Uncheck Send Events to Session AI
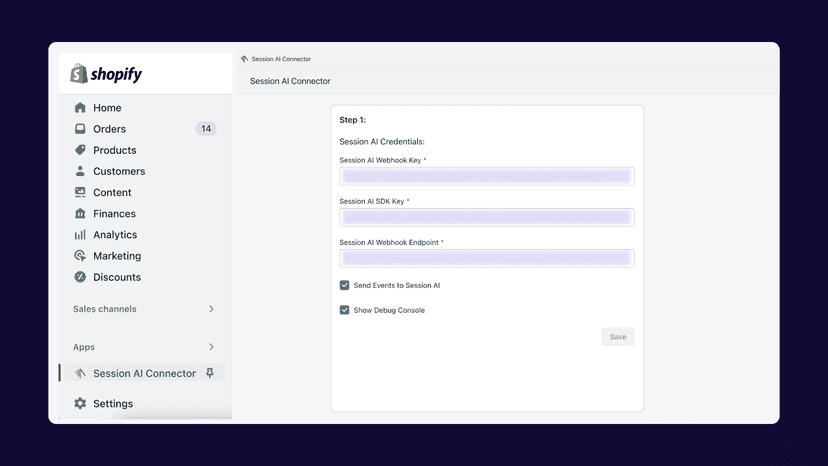 344,285
